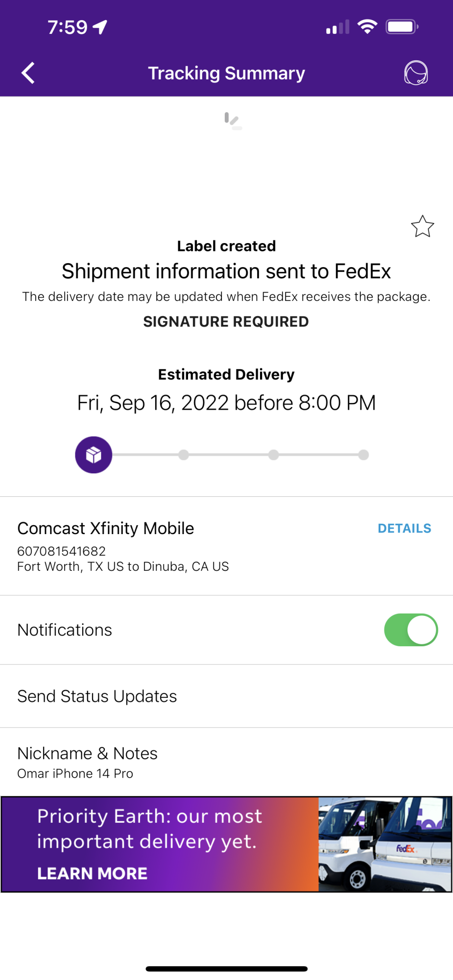Tap the FedEx vans image in ad
The width and height of the screenshot is (453, 980).
(385, 844)
